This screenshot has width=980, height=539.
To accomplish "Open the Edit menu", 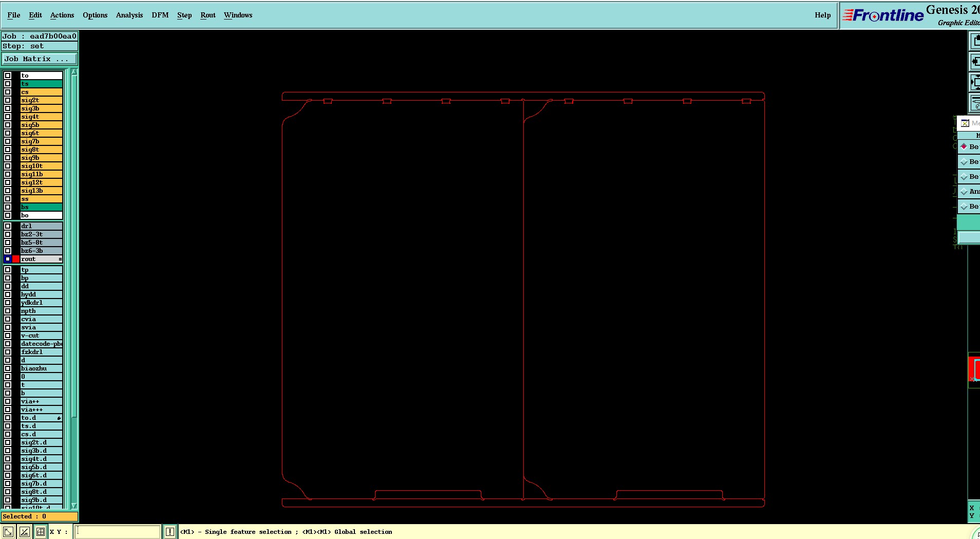I will point(35,15).
